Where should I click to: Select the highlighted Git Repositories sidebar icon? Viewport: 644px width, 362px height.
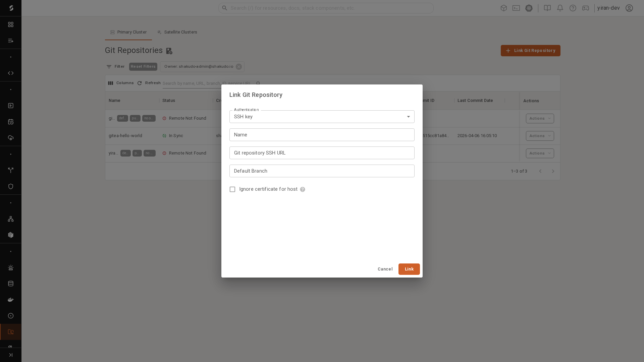(11, 332)
